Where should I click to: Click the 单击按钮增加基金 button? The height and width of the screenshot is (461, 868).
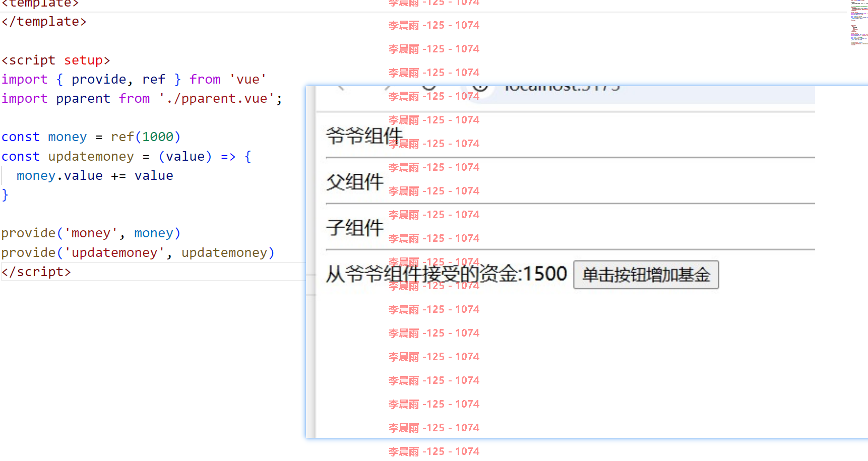click(646, 275)
